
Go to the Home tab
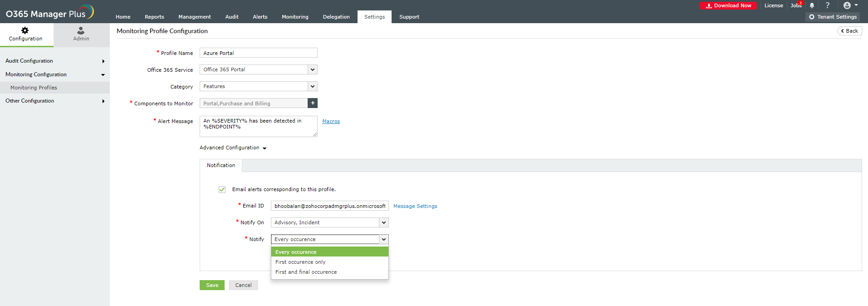pos(123,17)
